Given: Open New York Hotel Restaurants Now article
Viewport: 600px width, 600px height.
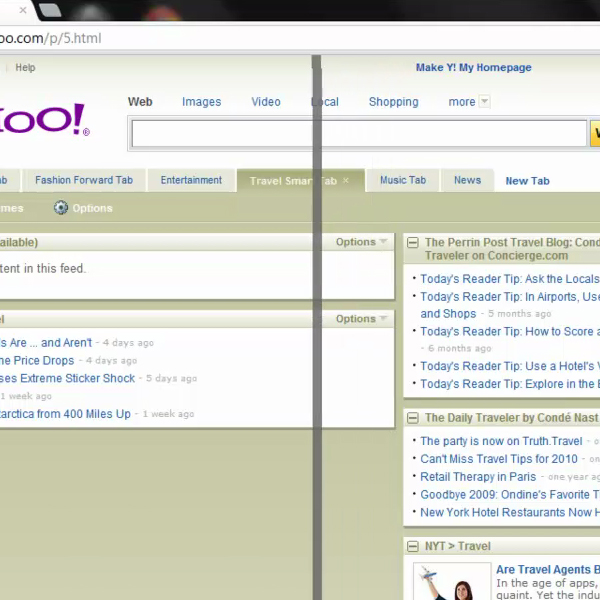Looking at the screenshot, I should (x=510, y=512).
